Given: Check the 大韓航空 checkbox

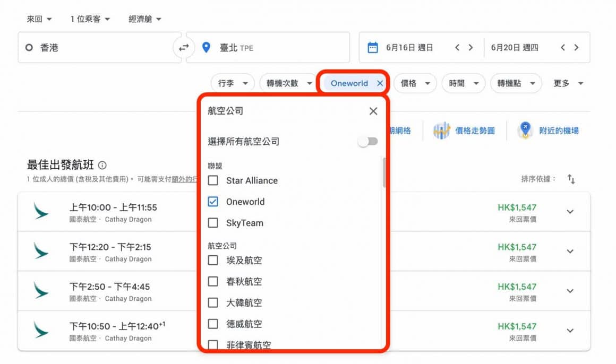Looking at the screenshot, I should tap(213, 302).
